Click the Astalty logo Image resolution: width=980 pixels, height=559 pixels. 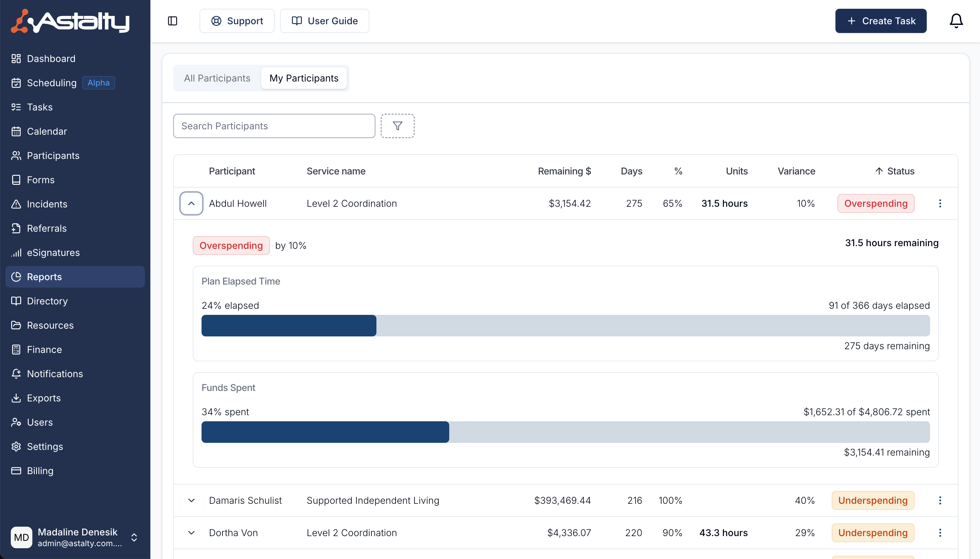70,21
